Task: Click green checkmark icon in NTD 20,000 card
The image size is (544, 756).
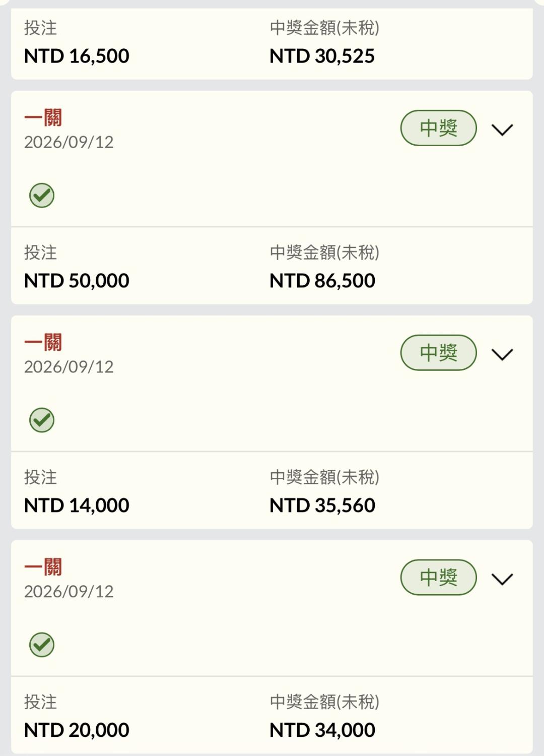Action: click(x=42, y=645)
